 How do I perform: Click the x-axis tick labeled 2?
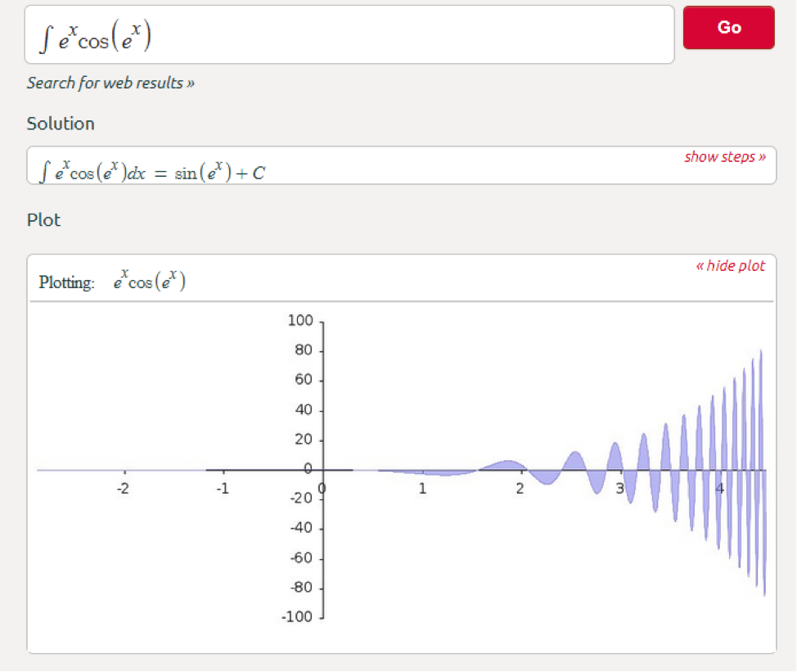coord(520,488)
